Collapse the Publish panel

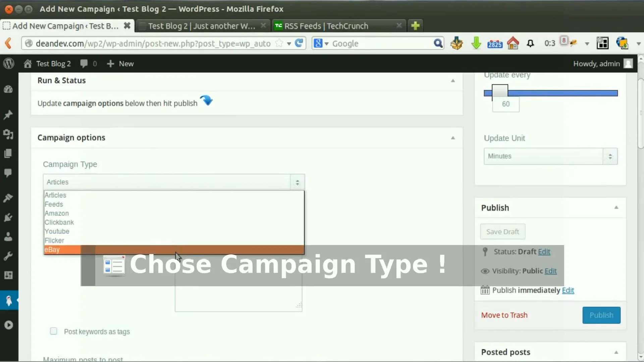(616, 207)
